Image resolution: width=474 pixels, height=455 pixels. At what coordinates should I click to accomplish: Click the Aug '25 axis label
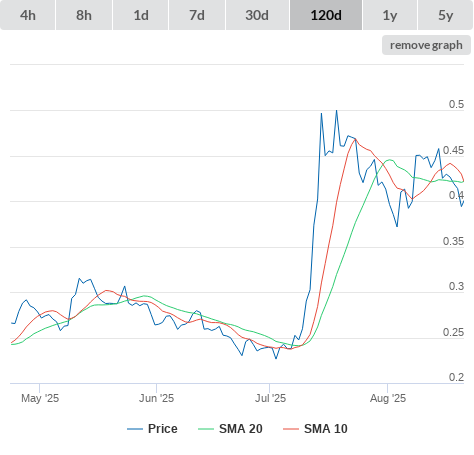[388, 398]
